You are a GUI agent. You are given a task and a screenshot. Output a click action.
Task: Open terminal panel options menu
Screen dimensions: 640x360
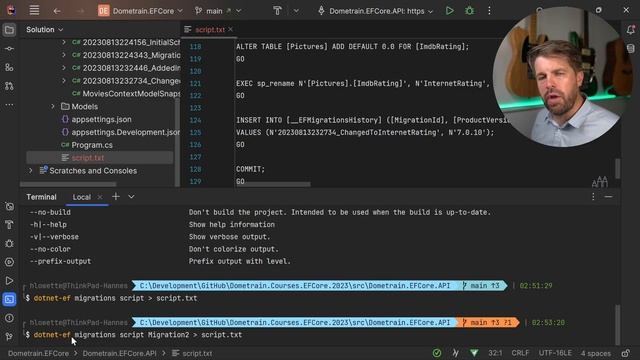[x=593, y=197]
